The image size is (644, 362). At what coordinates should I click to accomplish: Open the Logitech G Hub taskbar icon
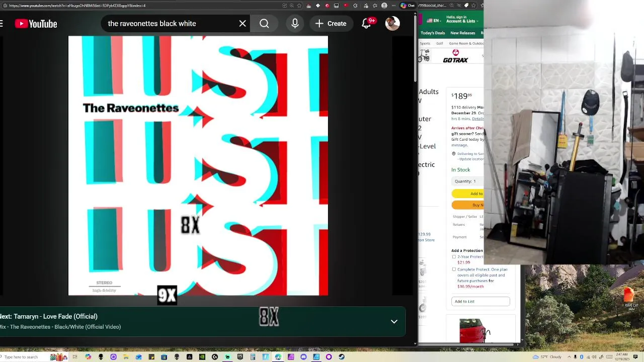pyautogui.click(x=215, y=357)
